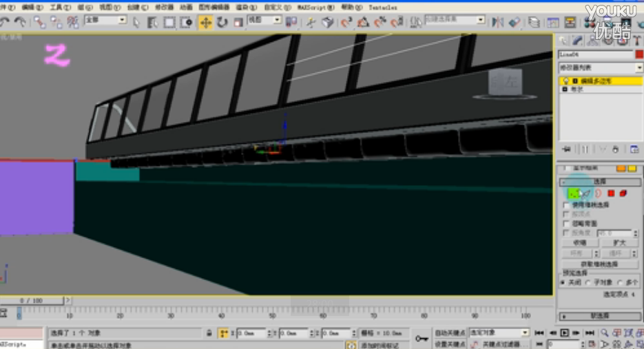Toggle the selection lock padlock icon

point(209,333)
